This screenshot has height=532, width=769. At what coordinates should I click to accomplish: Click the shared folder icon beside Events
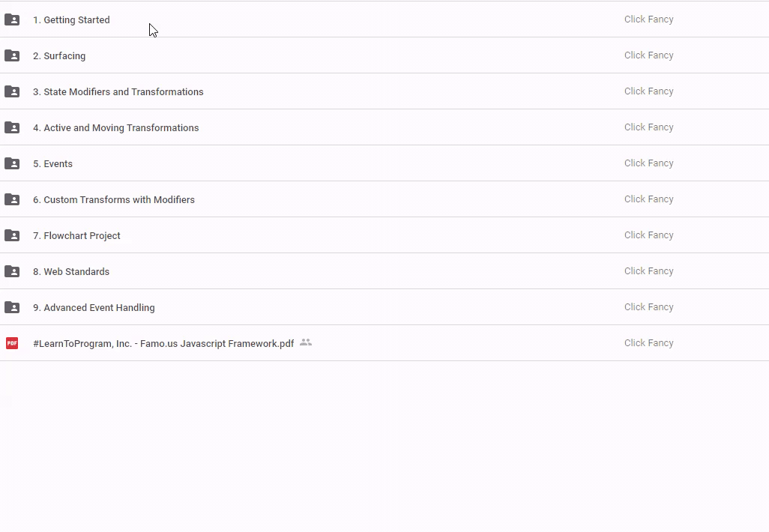[x=12, y=163]
